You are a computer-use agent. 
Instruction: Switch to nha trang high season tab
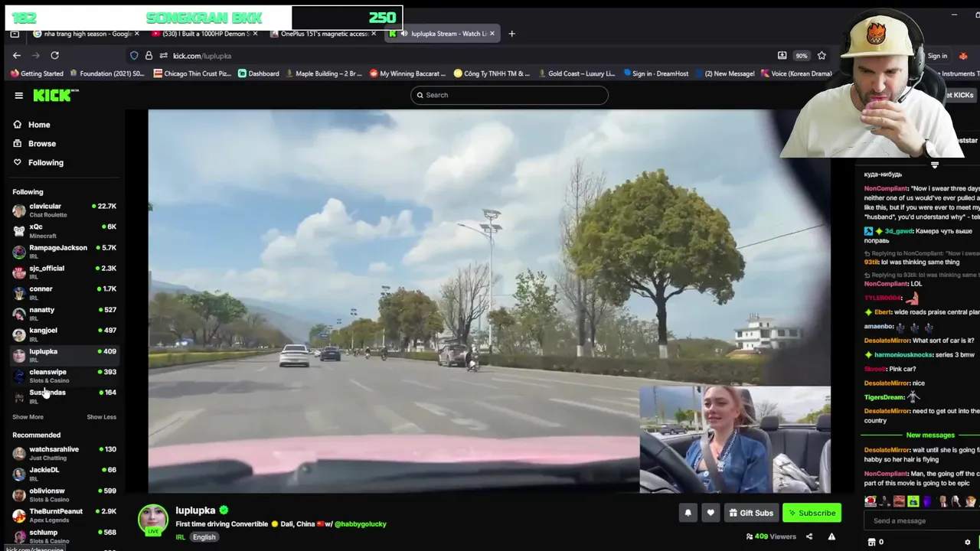tap(87, 34)
